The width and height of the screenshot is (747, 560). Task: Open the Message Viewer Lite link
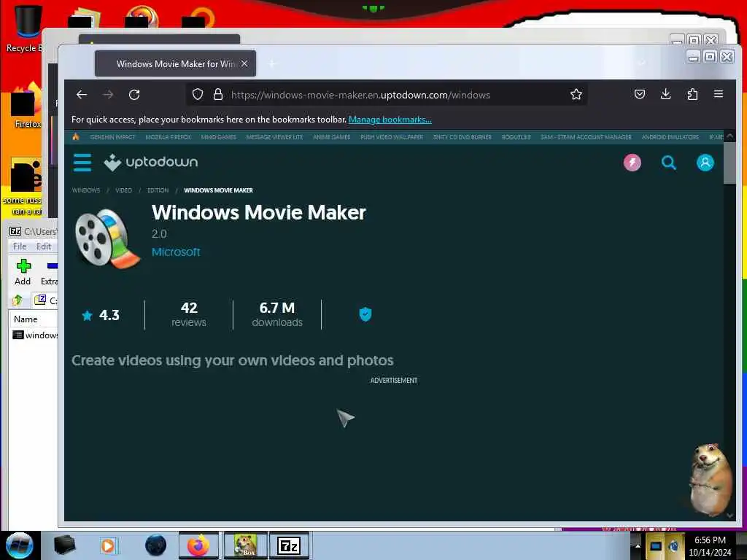(x=275, y=137)
